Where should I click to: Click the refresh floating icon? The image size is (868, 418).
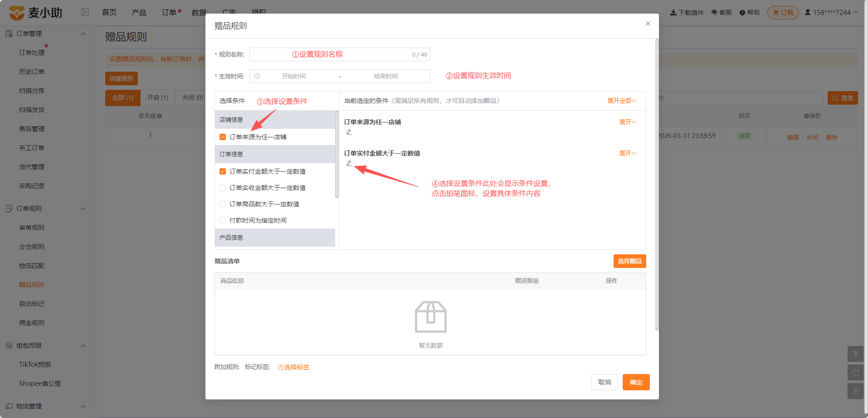pos(855,373)
